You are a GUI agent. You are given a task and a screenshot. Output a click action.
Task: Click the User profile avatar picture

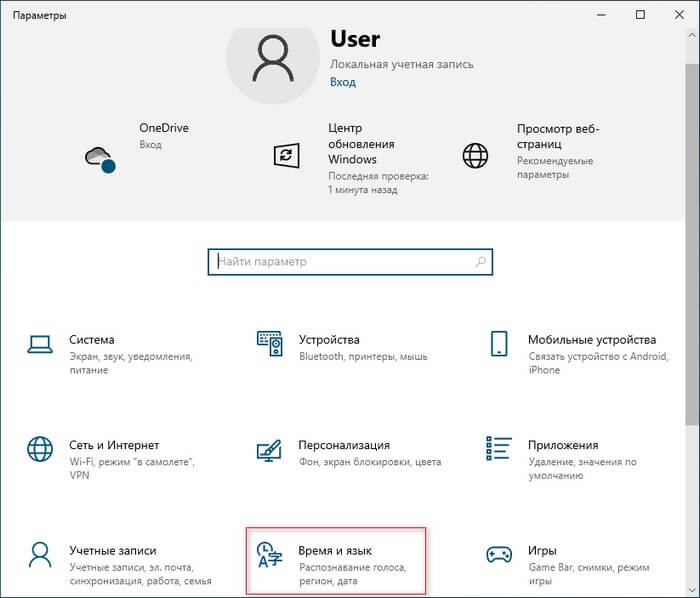coord(271,59)
